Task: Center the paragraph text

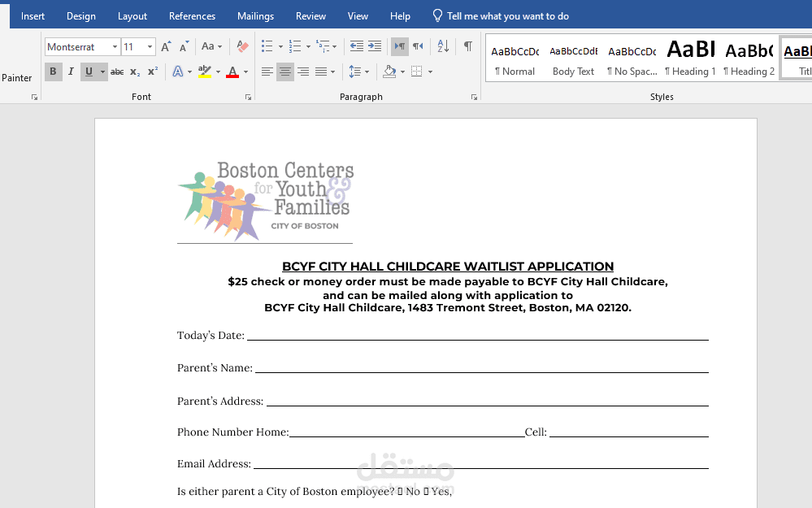Action: pos(284,72)
